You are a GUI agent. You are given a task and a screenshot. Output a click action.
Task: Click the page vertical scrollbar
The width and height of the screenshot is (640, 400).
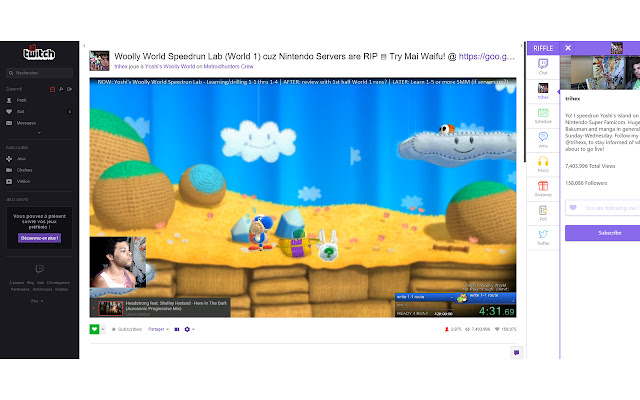coord(525,102)
